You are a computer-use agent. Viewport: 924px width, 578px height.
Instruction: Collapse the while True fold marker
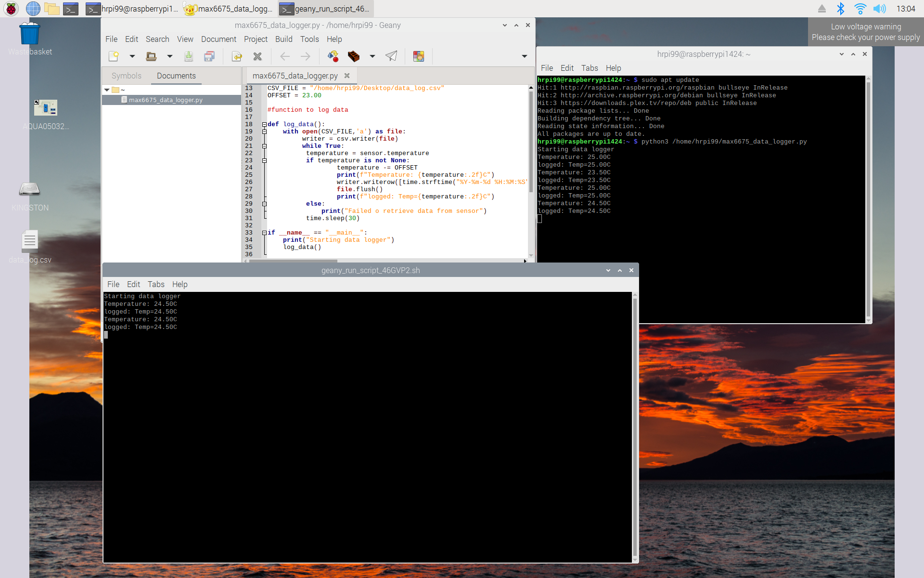pos(264,146)
